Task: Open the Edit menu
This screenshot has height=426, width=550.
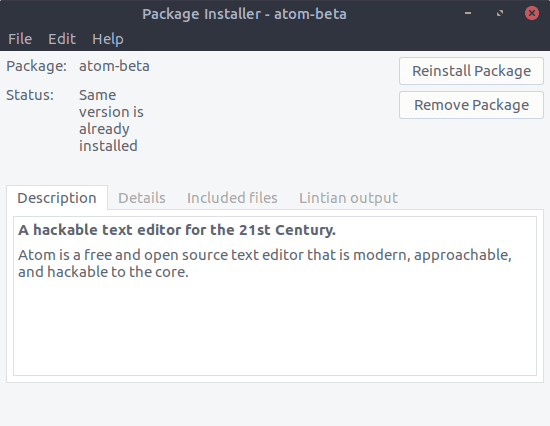Action: pyautogui.click(x=62, y=39)
